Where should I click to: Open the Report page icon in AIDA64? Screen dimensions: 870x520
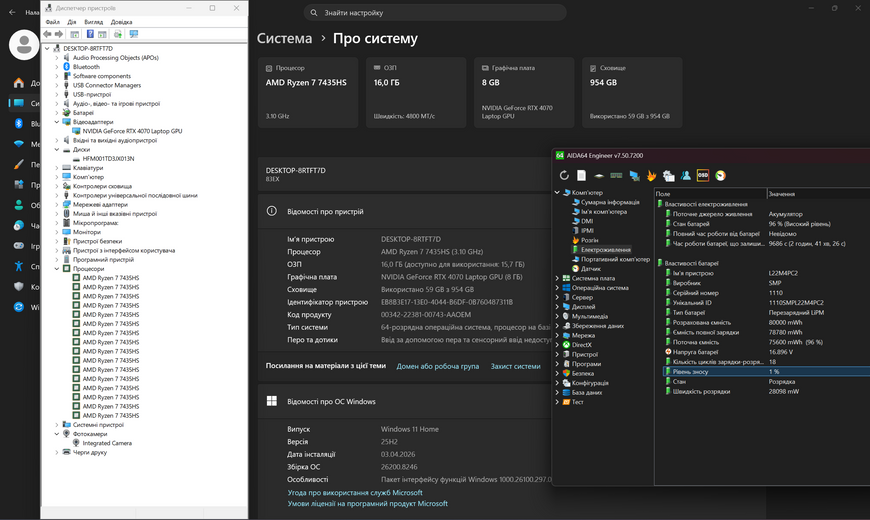coord(581,175)
